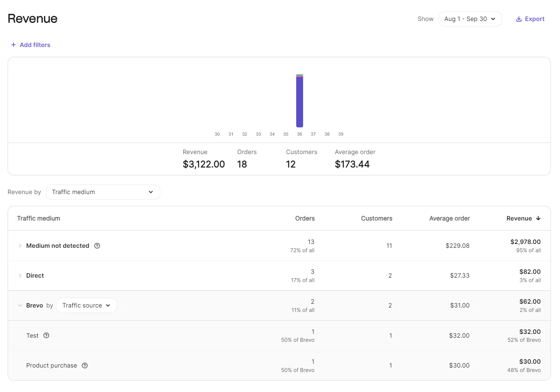The image size is (560, 392).
Task: Click chart axis label 39
Action: pyautogui.click(x=341, y=134)
